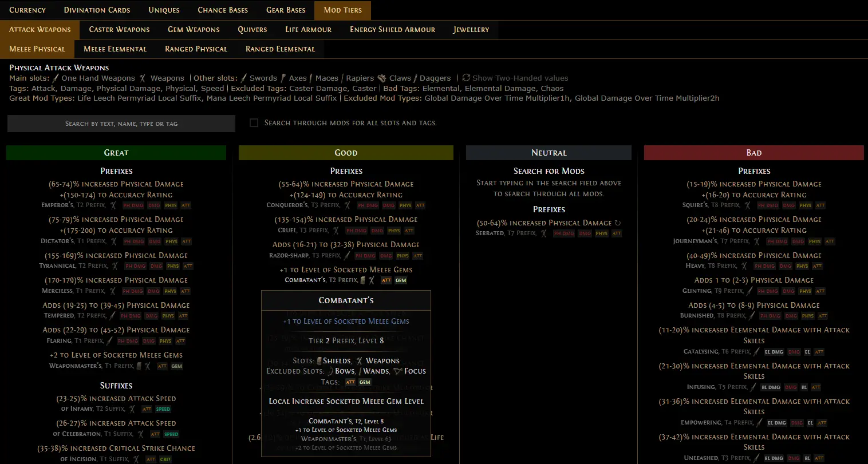Click the cycle icon next to (50-64)% Physical Damage

click(x=618, y=223)
